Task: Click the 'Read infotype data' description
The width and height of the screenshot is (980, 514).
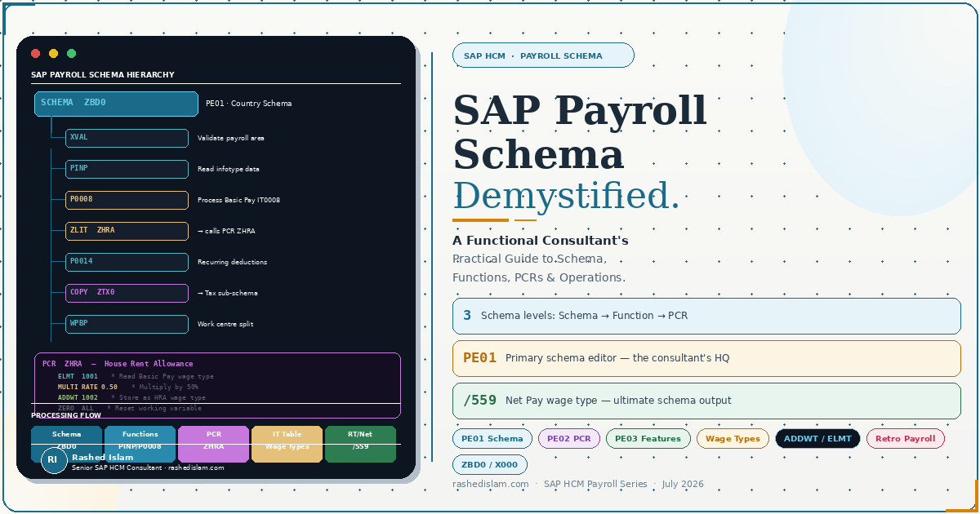Action: 229,169
